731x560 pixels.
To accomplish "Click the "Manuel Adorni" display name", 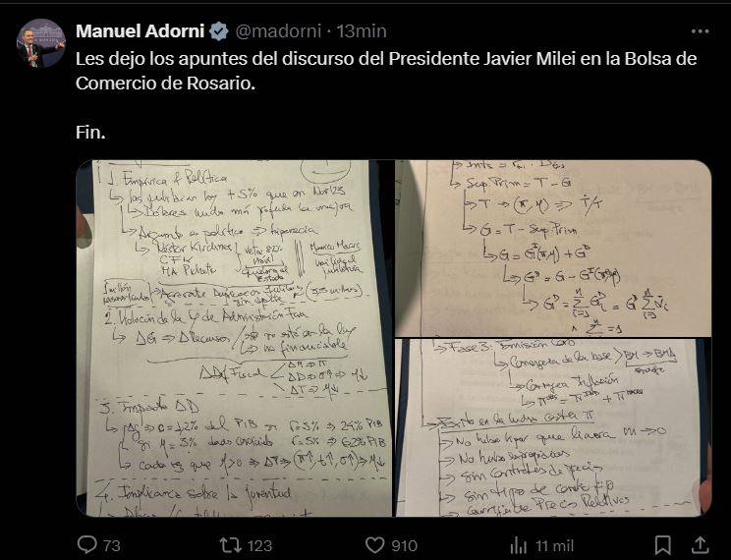I will (141, 33).
